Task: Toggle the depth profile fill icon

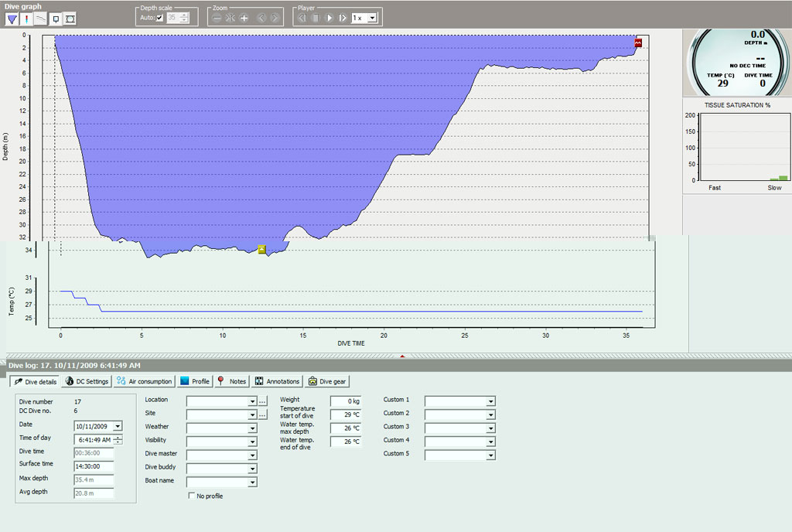Action: (13, 19)
